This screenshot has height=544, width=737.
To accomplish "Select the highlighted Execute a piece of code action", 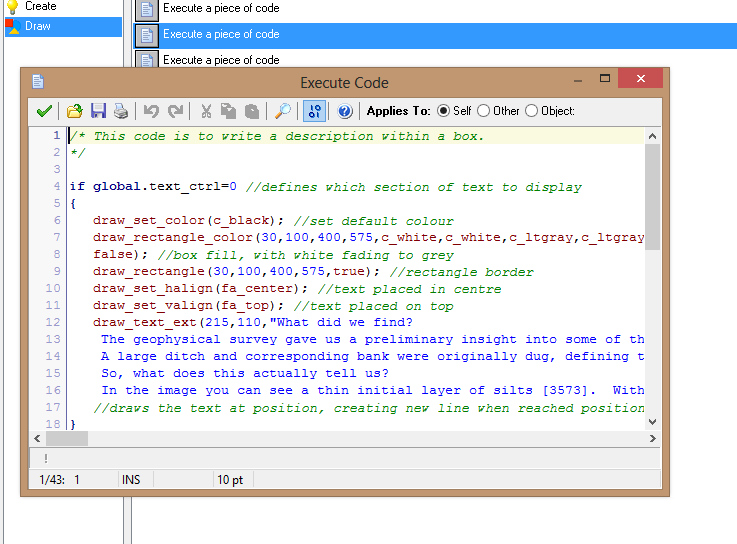I will 221,34.
